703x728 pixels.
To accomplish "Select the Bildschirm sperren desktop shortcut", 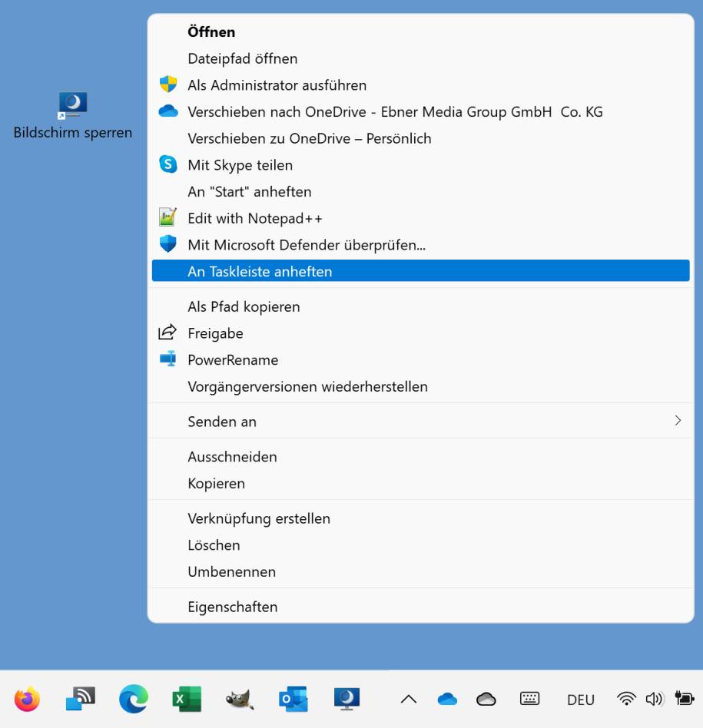I will (72, 115).
